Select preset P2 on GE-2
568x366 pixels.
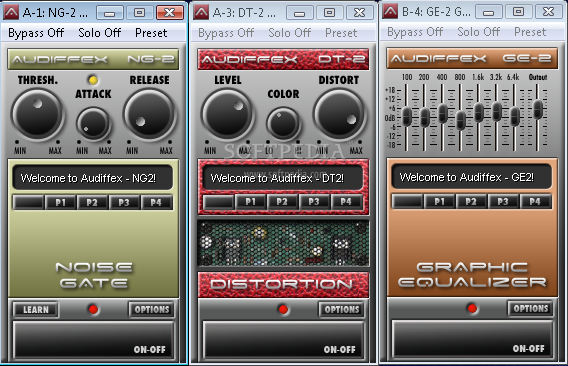471,201
